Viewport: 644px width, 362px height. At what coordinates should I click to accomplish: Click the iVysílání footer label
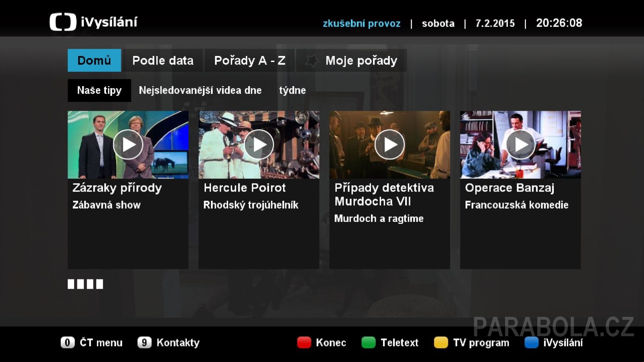pyautogui.click(x=563, y=343)
